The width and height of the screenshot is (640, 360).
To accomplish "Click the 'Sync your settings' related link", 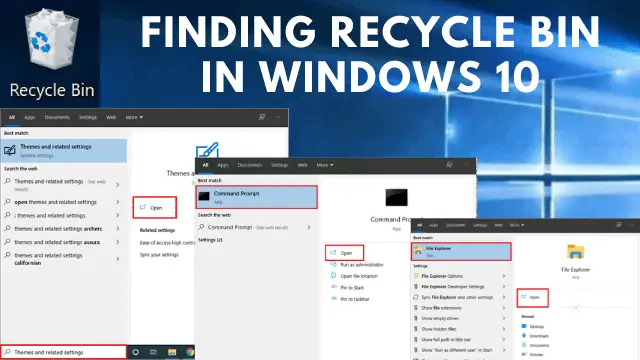I will (159, 254).
